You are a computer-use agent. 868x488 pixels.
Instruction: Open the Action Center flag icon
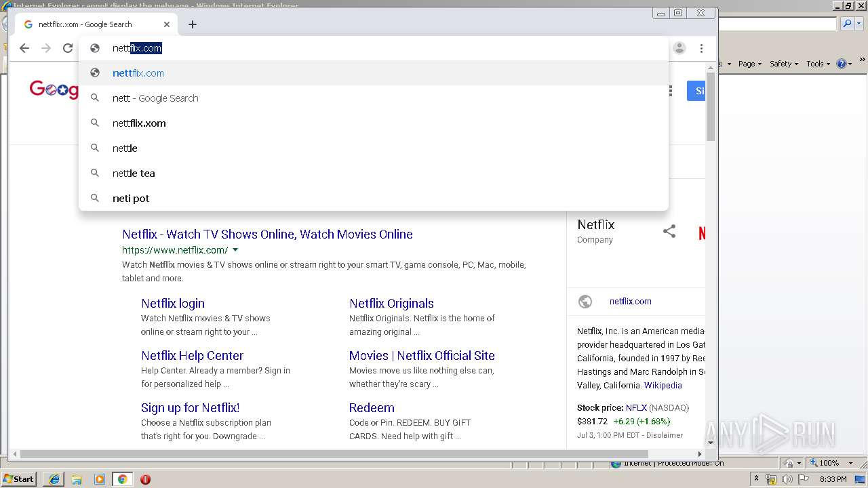click(x=803, y=479)
